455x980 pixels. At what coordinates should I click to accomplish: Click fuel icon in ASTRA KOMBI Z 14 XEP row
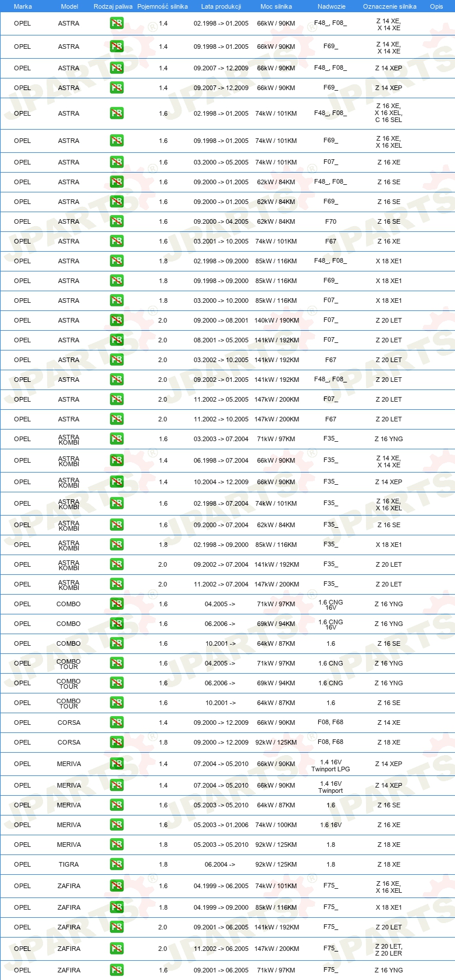click(x=116, y=482)
